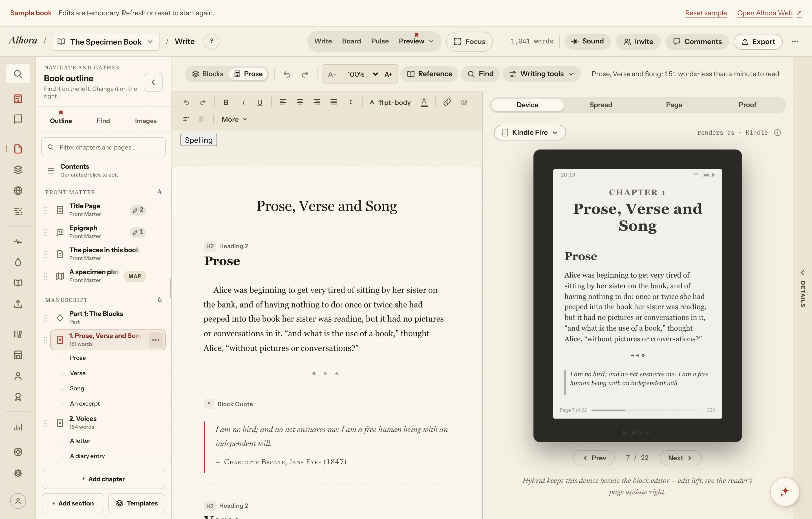Switch to the Pulse tab
Viewport: 812px width, 519px height.
tap(380, 41)
